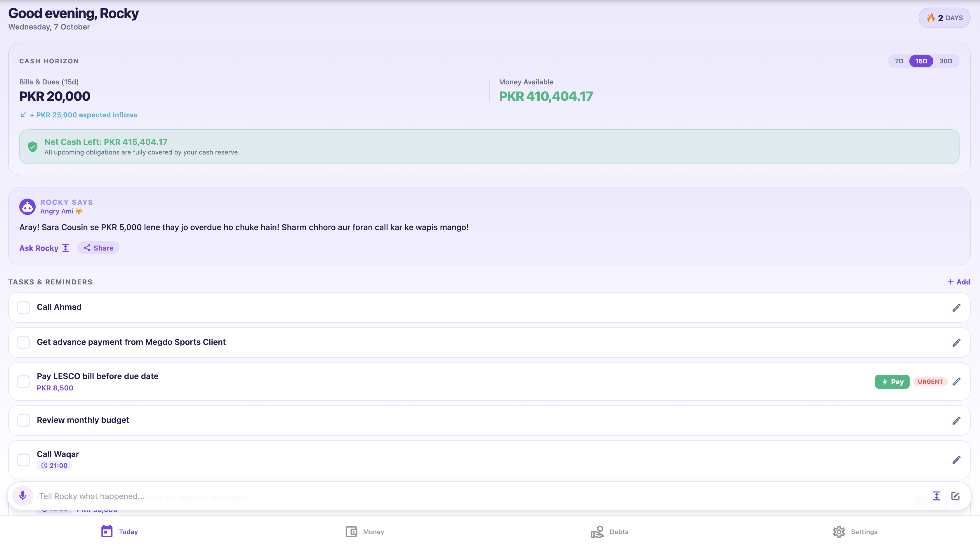Click the Rocky robot avatar icon
The image size is (980, 549).
[x=27, y=206]
